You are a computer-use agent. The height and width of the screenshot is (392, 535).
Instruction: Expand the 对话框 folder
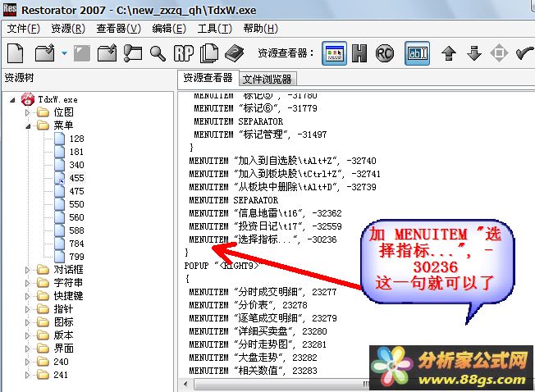(27, 270)
